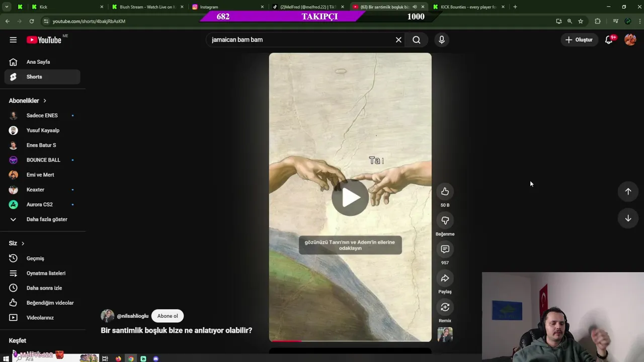This screenshot has height=362, width=644.
Task: Start voice search with the microphone icon
Action: [442, 40]
